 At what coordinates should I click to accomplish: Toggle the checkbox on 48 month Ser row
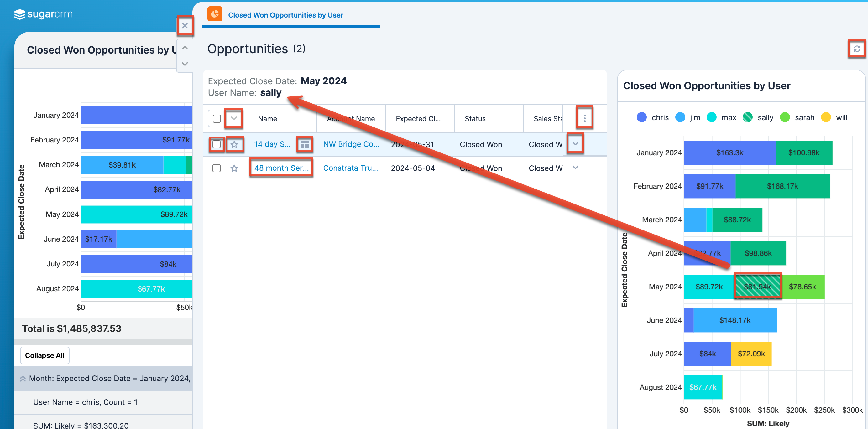coord(216,168)
